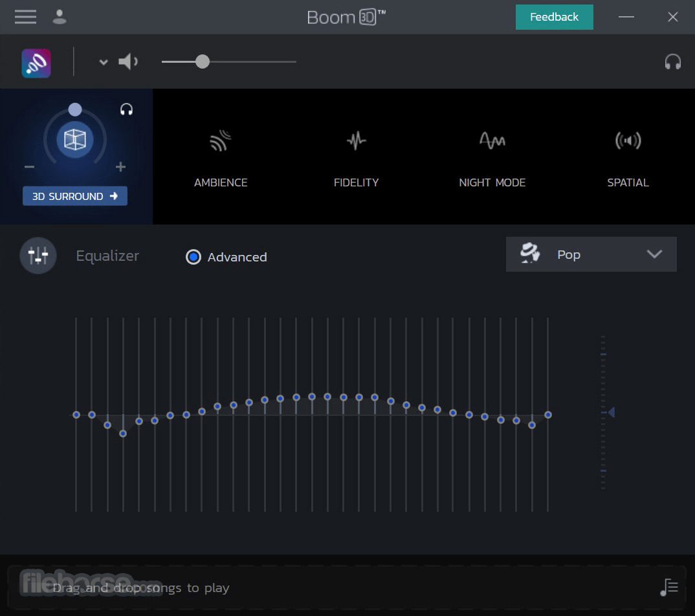Toggle the Equalizer on/off icon
The width and height of the screenshot is (695, 616).
pos(38,256)
